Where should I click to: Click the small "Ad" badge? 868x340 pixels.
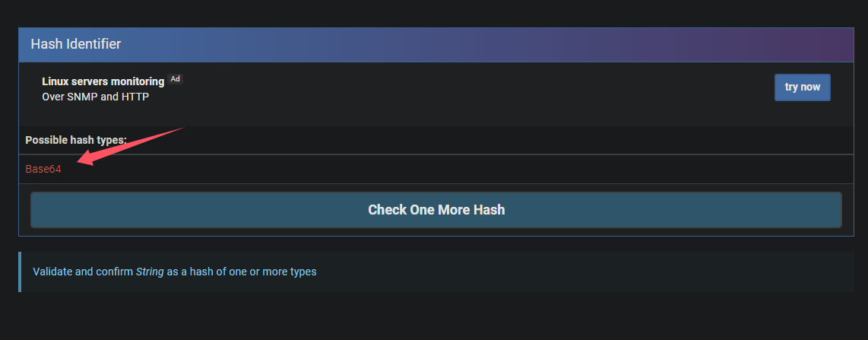pyautogui.click(x=176, y=79)
